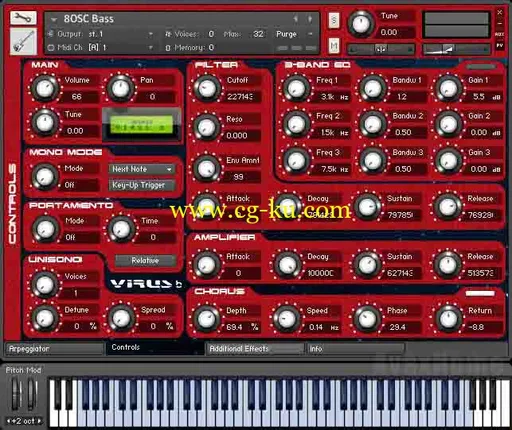This screenshot has width=512, height=430.
Task: Expand the 8OSC Bass preset menu arrow
Action: coord(54,20)
